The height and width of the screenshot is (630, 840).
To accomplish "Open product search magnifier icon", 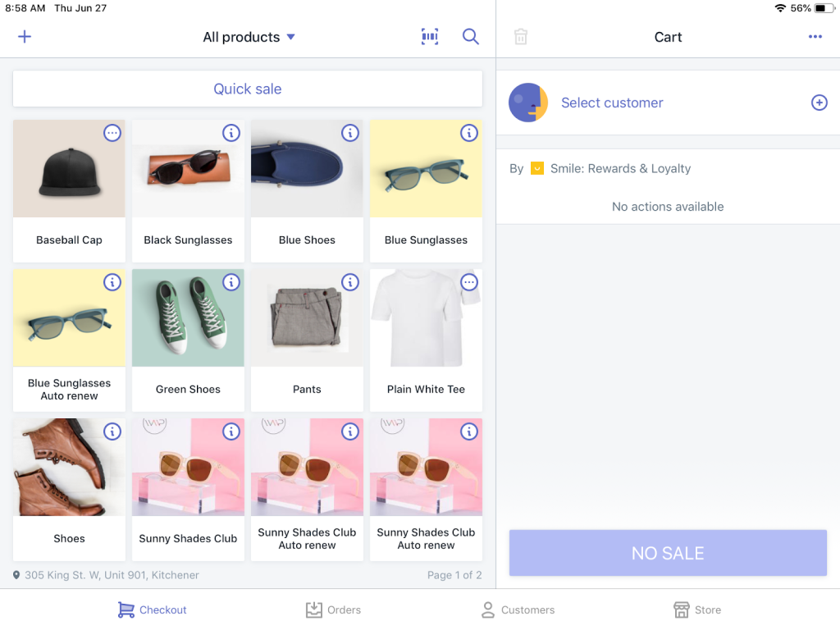I will pyautogui.click(x=470, y=36).
